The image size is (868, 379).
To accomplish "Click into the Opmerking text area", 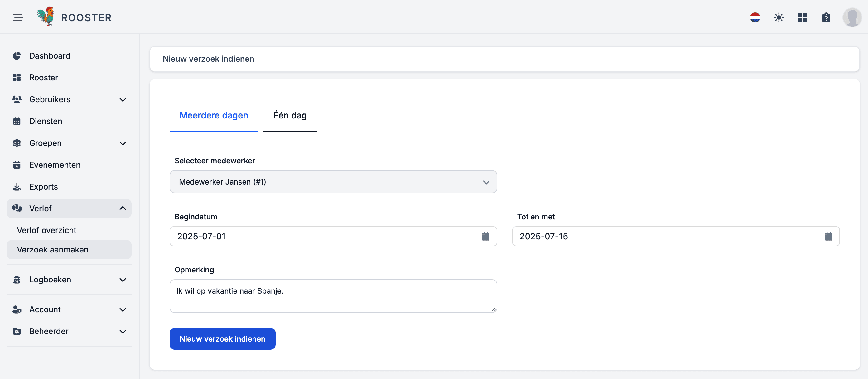I will pyautogui.click(x=333, y=296).
